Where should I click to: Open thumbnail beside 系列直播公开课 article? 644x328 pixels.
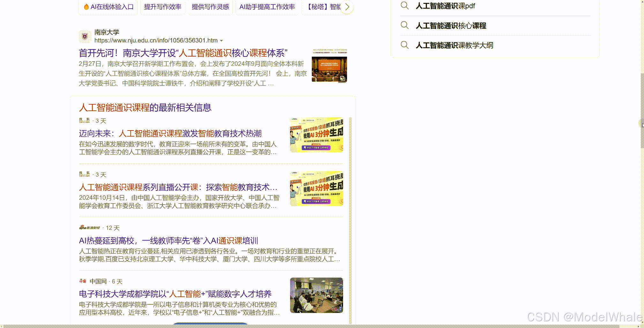point(317,188)
